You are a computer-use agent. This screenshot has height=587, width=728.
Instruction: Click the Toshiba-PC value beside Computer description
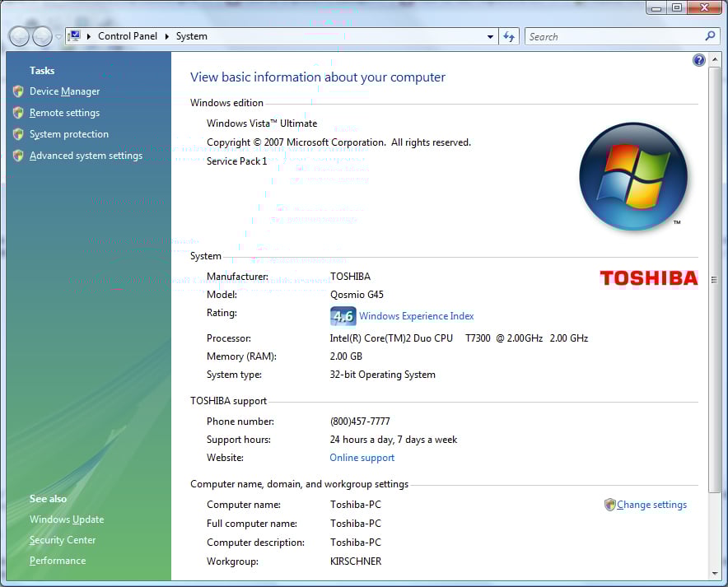pyautogui.click(x=356, y=543)
